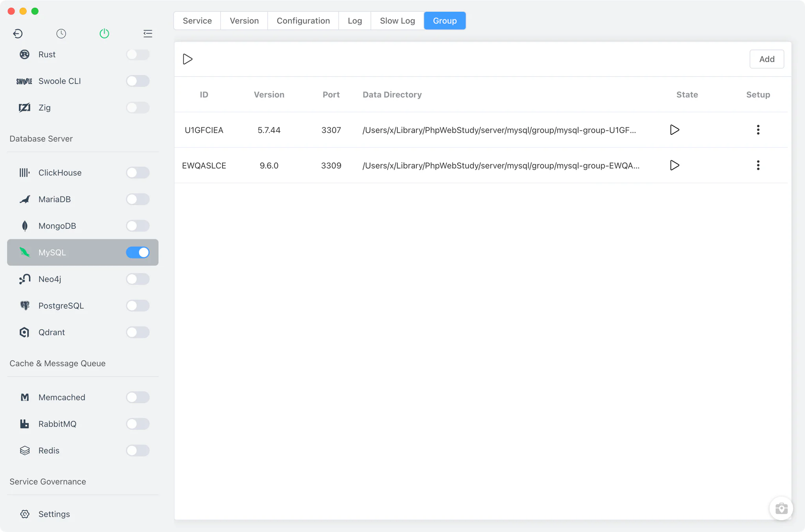The image size is (805, 532).
Task: Switch on the PostgreSQL toggle
Action: (138, 306)
